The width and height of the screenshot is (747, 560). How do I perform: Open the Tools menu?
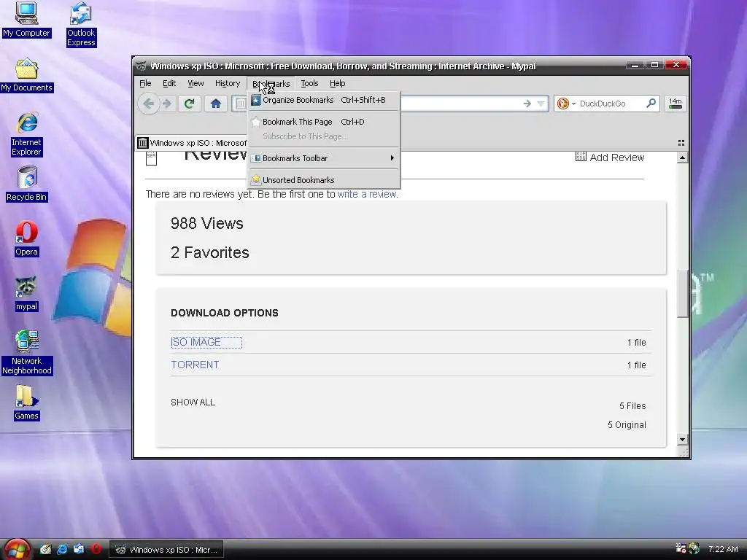309,83
